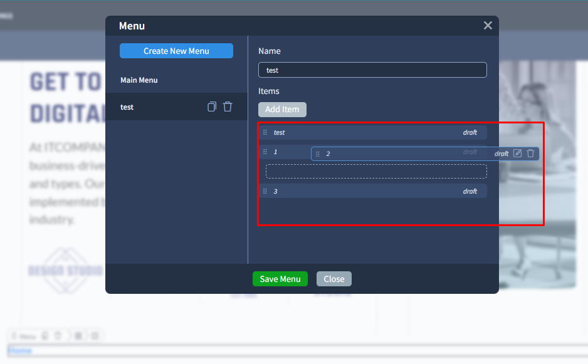Click the dashed drop placeholder slot
The width and height of the screenshot is (588, 364).
[376, 171]
